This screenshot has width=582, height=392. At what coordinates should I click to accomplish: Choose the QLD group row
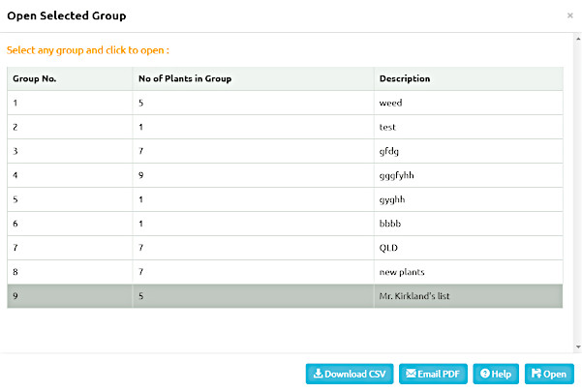[x=285, y=248]
